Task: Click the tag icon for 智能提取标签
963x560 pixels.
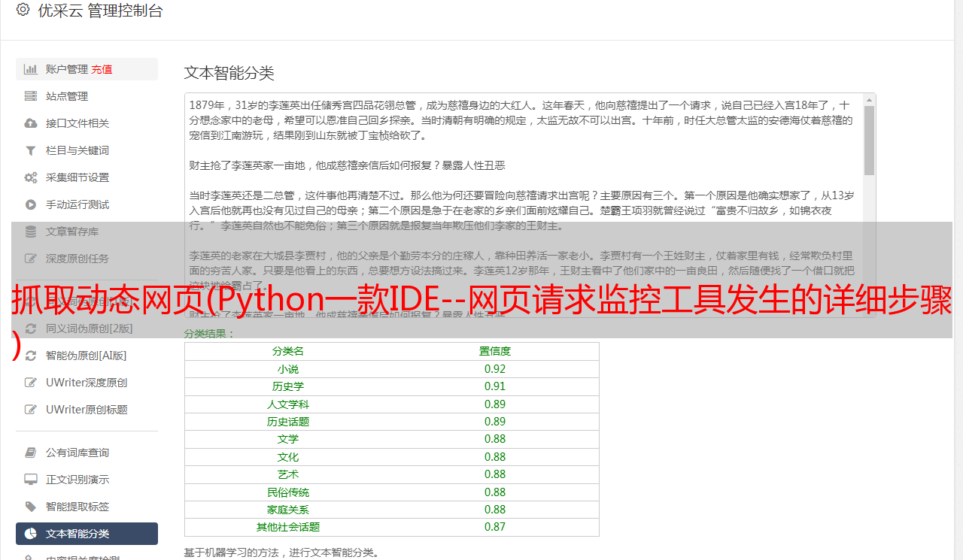Action: [30, 507]
